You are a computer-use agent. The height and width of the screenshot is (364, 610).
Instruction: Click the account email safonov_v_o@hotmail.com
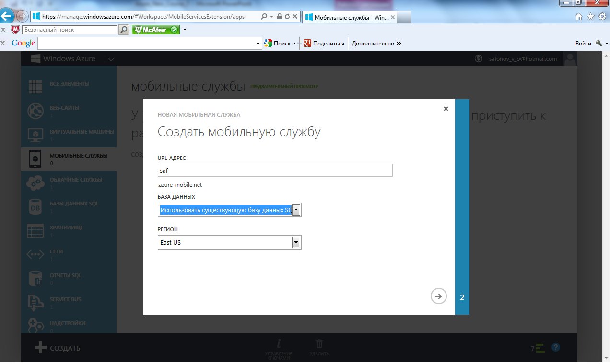[522, 59]
